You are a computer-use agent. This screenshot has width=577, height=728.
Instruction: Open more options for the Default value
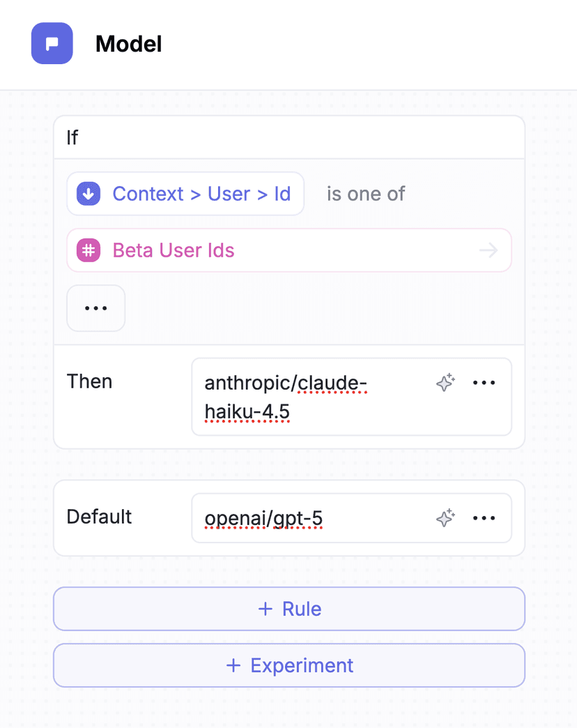(484, 518)
